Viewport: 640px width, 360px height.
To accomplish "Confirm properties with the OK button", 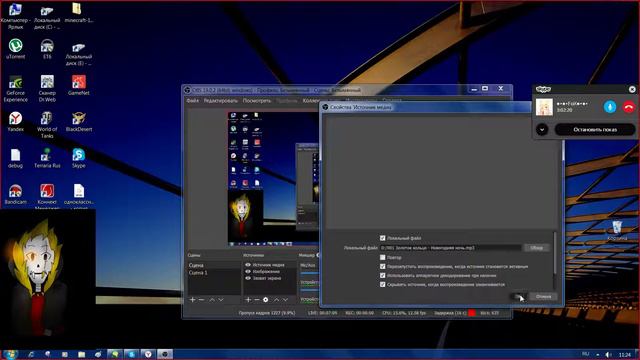I will (518, 297).
